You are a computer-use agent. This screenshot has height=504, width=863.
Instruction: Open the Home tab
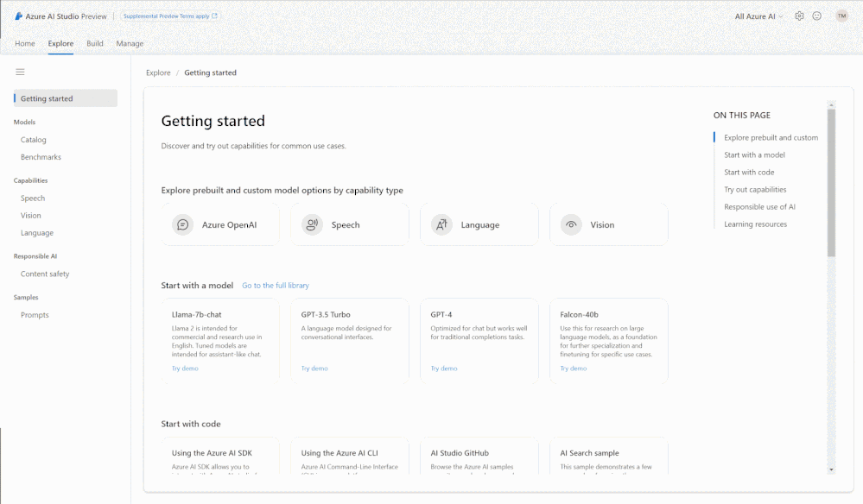pos(25,44)
